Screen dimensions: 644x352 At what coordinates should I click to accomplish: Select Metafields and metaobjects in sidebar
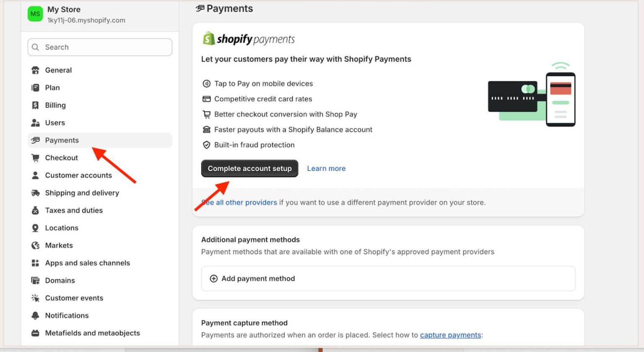pyautogui.click(x=92, y=333)
